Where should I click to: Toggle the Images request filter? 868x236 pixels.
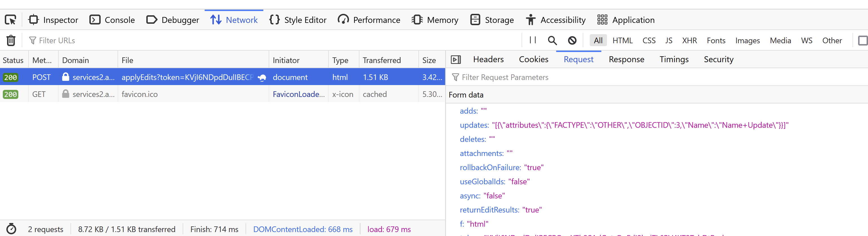(747, 40)
